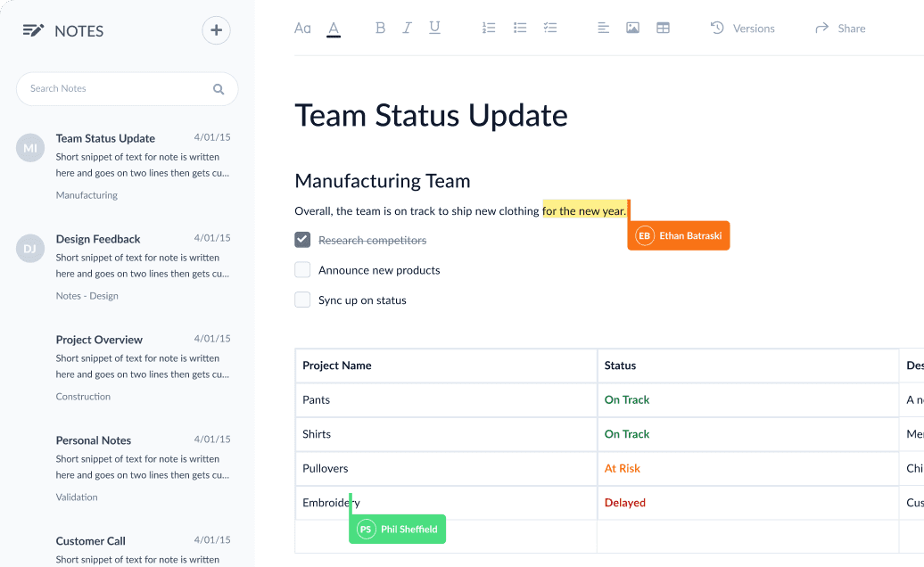Click the Phil Sheffield collaborator label
The width and height of the screenshot is (924, 567).
(x=398, y=529)
